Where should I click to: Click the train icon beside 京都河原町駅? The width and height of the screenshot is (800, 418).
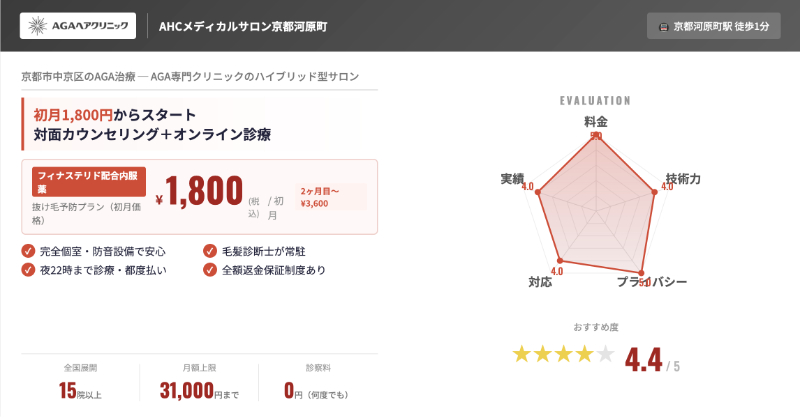point(662,26)
